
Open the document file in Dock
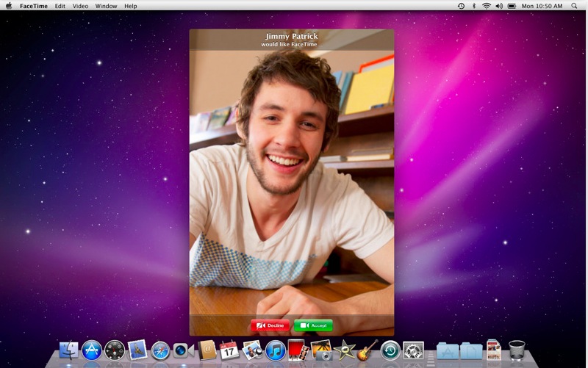pyautogui.click(x=494, y=350)
